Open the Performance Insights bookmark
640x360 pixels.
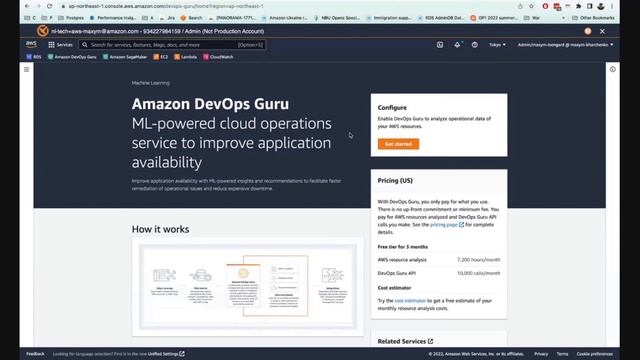click(x=113, y=18)
